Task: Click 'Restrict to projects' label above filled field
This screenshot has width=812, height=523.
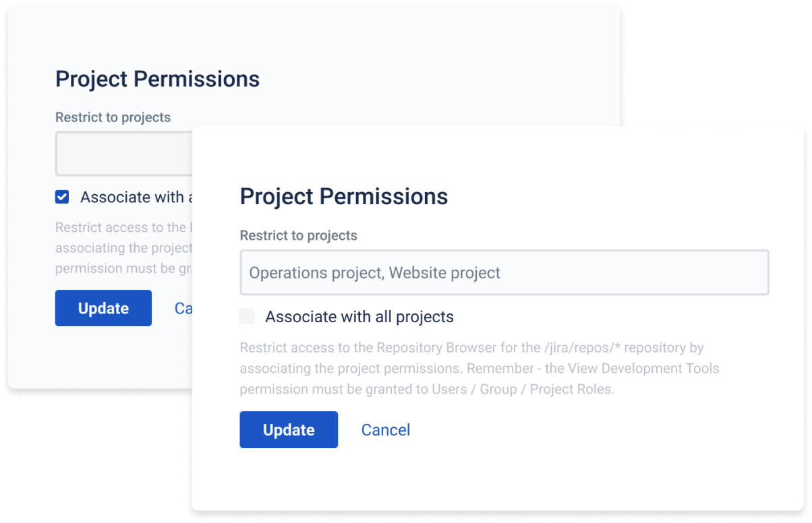Action: (x=298, y=236)
